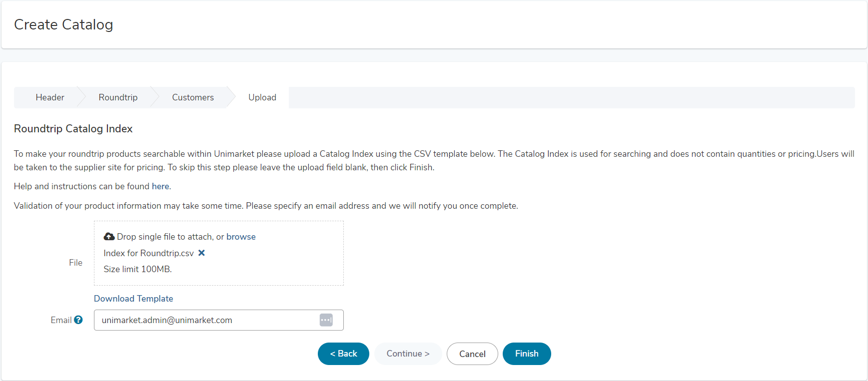868x381 pixels.
Task: Click the Continue button
Action: [x=408, y=354]
